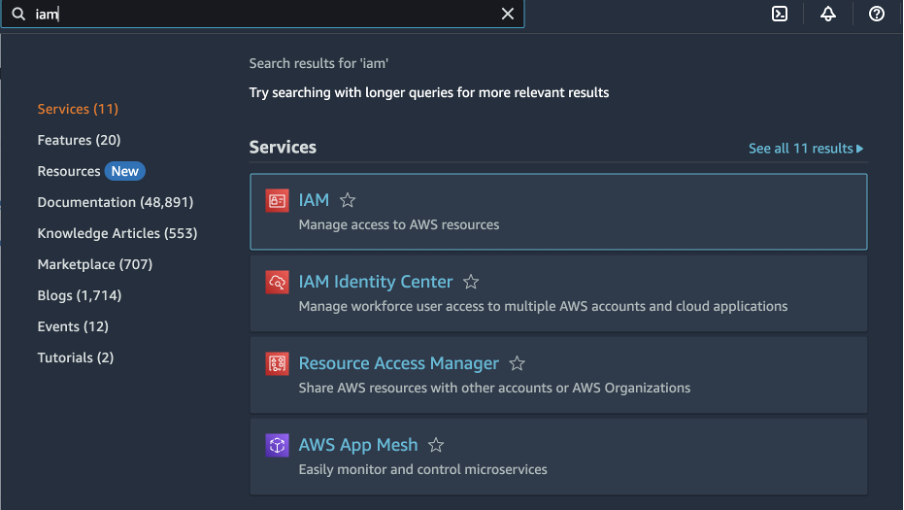Open the help question mark icon
This screenshot has width=904, height=510.
(876, 14)
